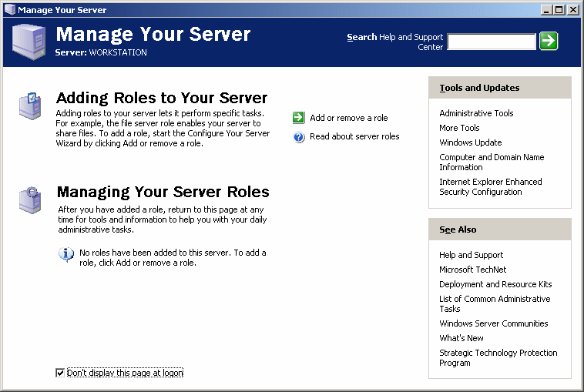Minimize the Manage Your Server window
The height and width of the screenshot is (392, 584).
point(546,10)
